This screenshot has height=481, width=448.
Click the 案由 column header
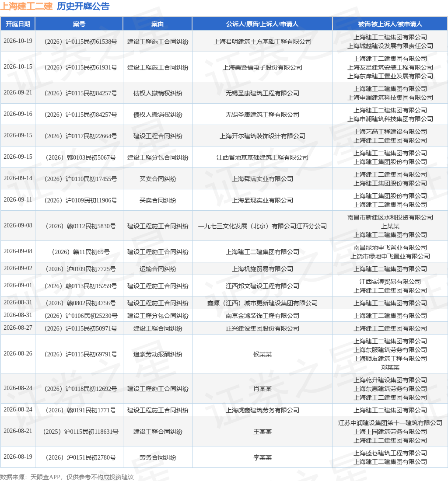157,24
